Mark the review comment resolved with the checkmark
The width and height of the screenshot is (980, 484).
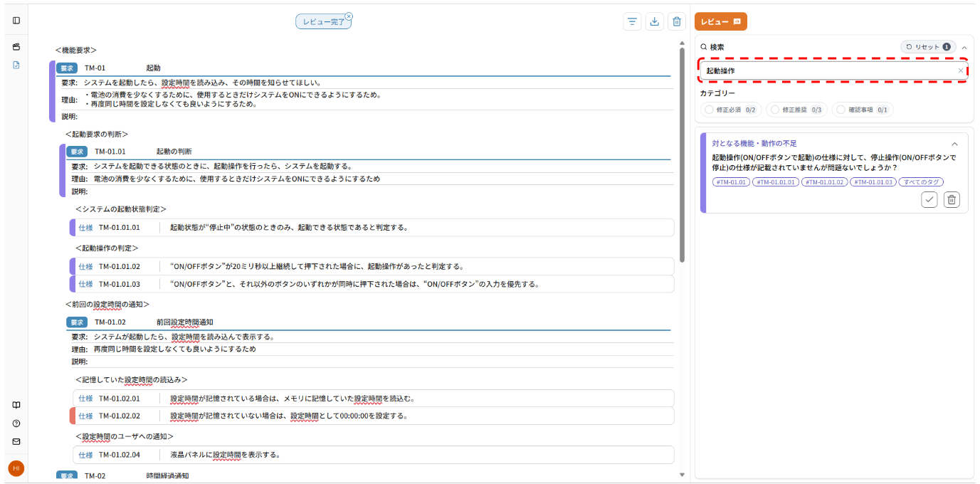coord(929,199)
